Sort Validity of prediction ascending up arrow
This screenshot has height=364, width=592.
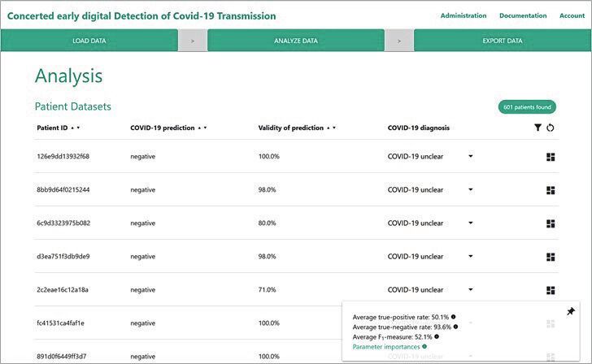click(329, 128)
